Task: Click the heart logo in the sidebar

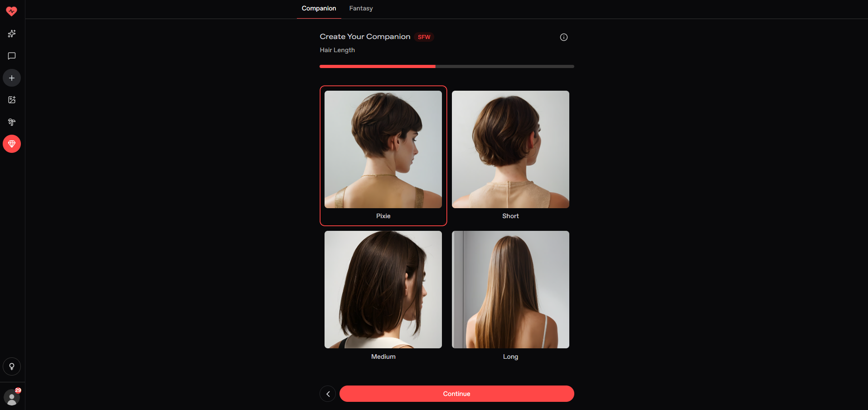Action: click(x=12, y=11)
